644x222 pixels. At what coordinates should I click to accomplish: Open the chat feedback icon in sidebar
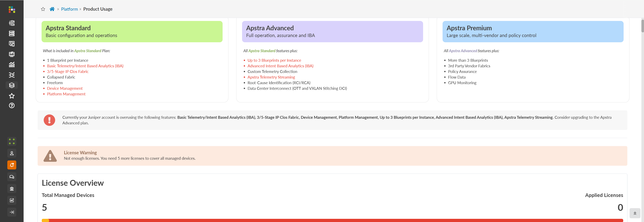(11, 177)
